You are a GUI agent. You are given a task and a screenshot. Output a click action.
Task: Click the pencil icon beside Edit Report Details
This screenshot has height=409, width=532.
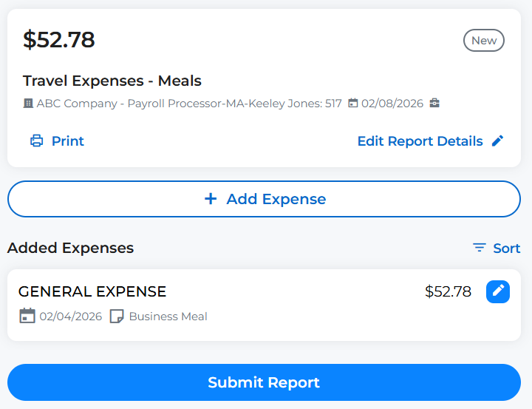[498, 141]
